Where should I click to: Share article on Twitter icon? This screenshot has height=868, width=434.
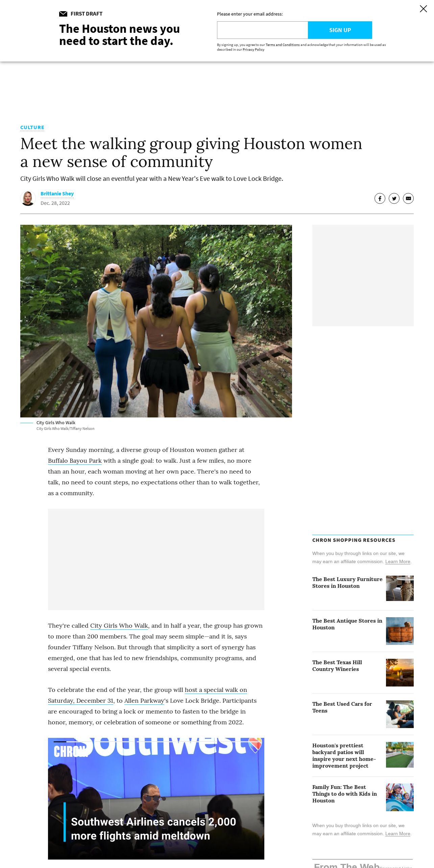point(394,198)
